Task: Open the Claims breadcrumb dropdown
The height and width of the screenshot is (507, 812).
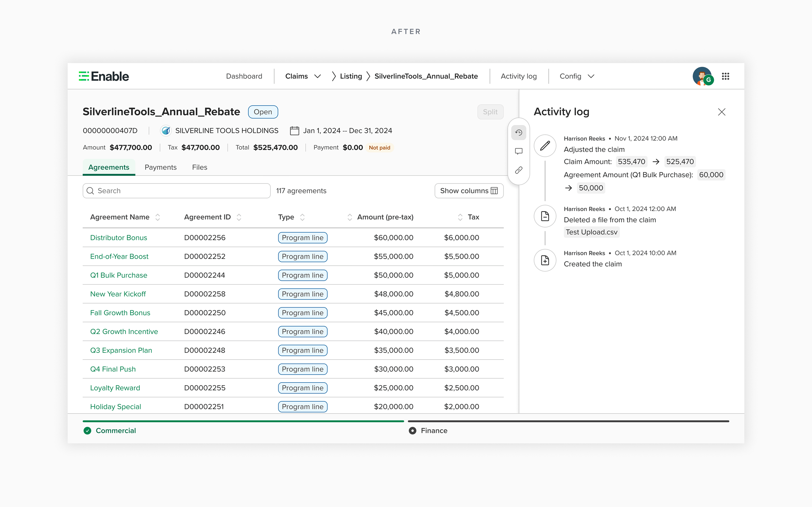Action: click(317, 76)
